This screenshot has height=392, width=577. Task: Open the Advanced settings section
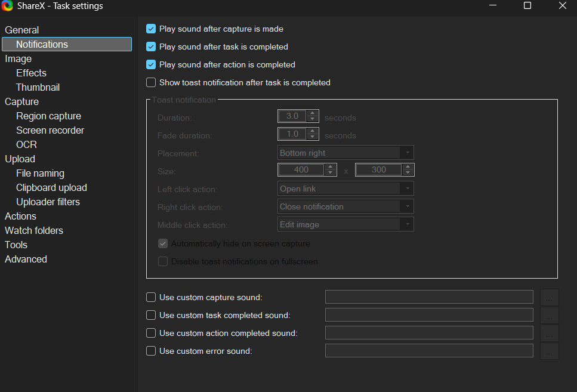[26, 259]
